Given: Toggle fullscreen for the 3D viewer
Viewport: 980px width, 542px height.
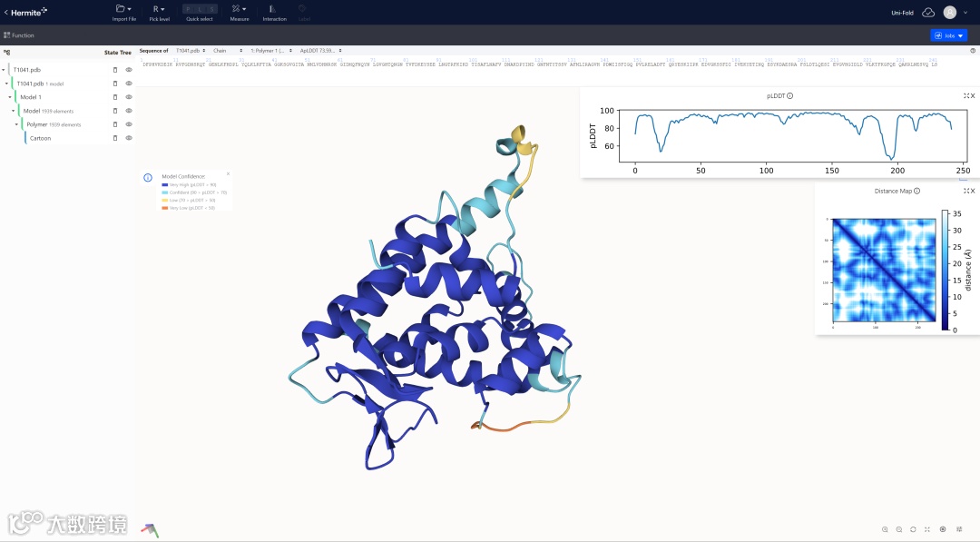Looking at the screenshot, I should (x=927, y=529).
